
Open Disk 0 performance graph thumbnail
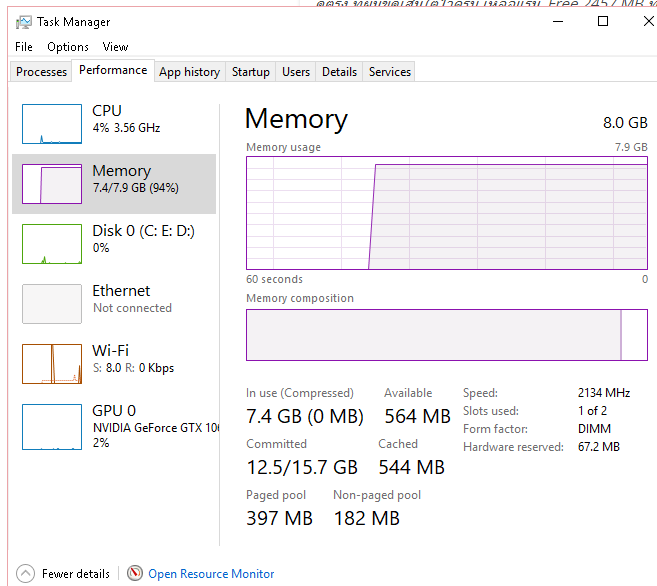tap(52, 244)
